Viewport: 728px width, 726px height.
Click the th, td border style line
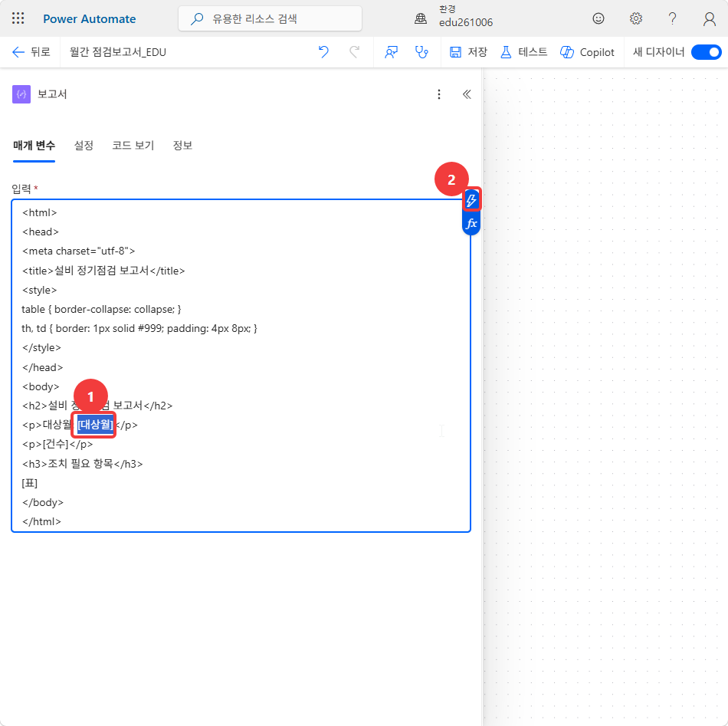[x=139, y=328]
